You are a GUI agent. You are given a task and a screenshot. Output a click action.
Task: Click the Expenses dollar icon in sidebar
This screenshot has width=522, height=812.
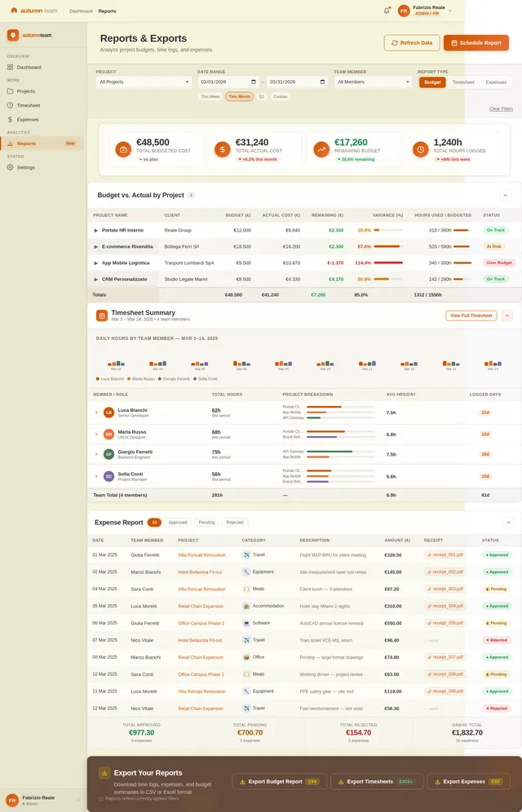tap(10, 119)
